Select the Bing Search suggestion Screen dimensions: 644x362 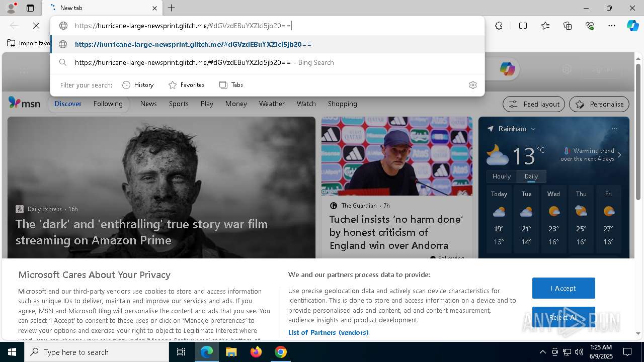click(267, 62)
